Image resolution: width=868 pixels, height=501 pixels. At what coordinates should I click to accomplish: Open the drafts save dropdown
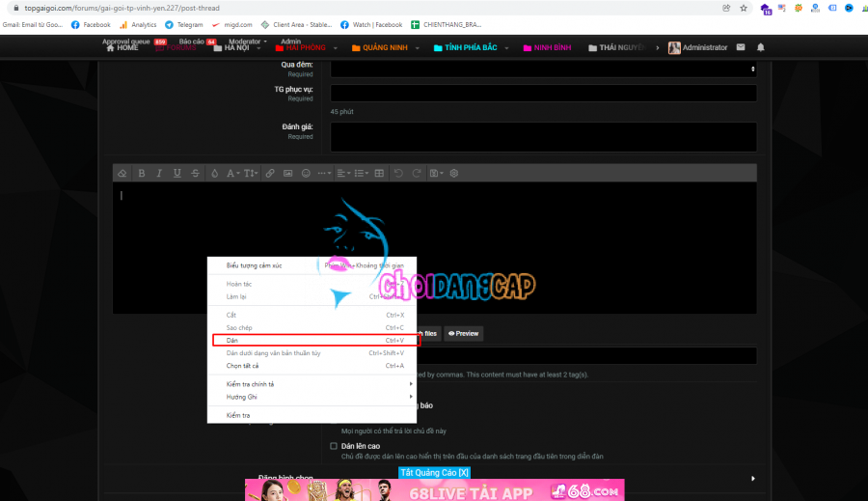pos(436,173)
